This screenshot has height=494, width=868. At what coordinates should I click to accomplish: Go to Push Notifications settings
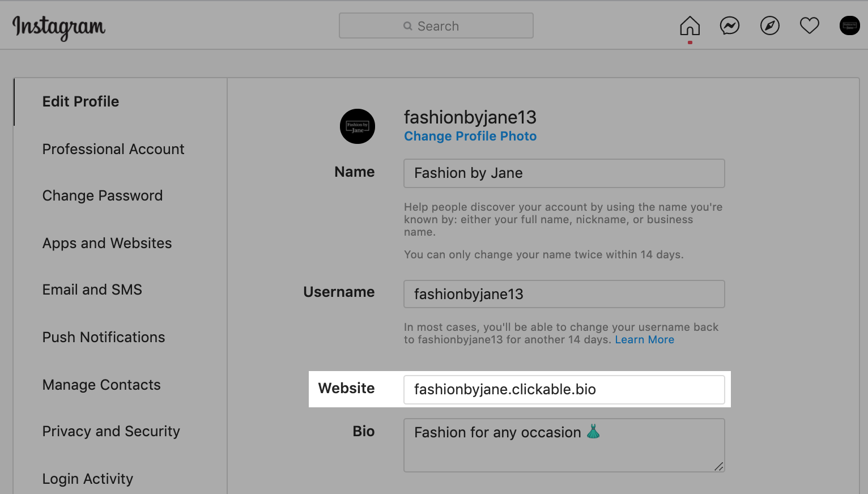[x=103, y=337]
